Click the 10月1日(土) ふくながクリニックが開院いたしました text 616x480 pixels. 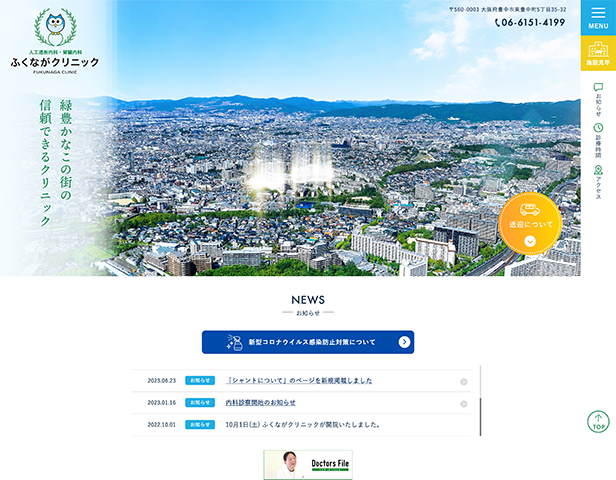pos(303,425)
